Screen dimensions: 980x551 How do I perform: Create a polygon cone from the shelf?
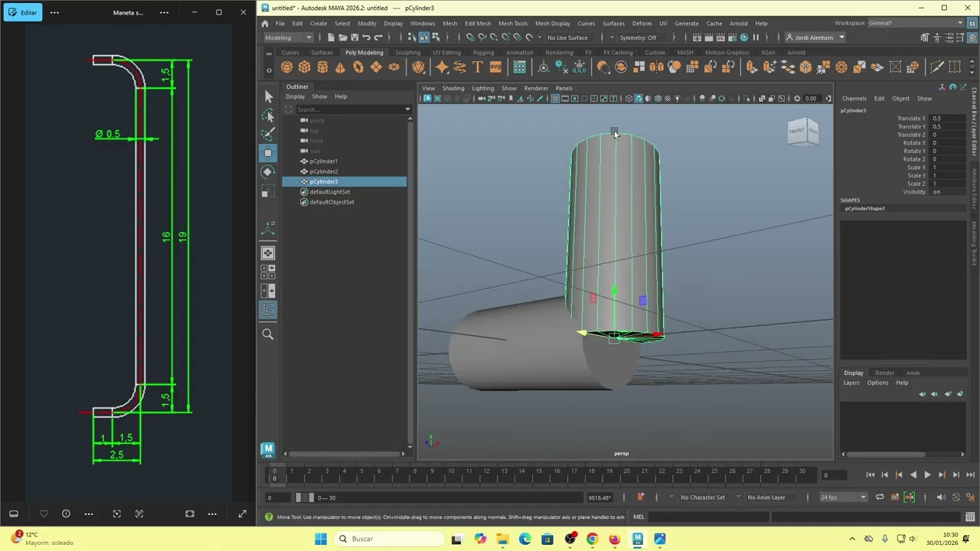click(340, 67)
